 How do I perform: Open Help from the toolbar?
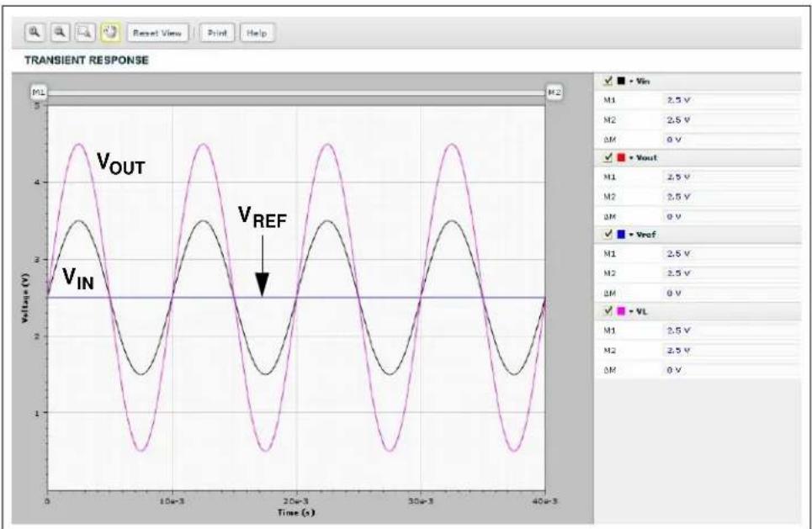tap(257, 33)
